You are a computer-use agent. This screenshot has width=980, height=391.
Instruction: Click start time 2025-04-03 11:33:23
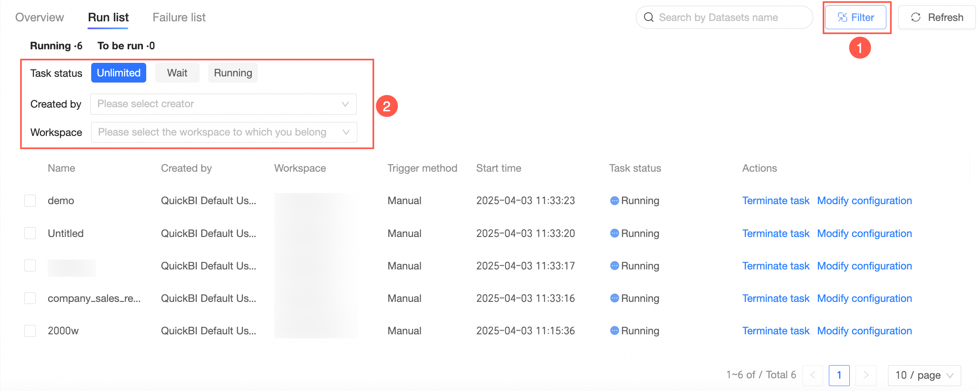(x=525, y=201)
